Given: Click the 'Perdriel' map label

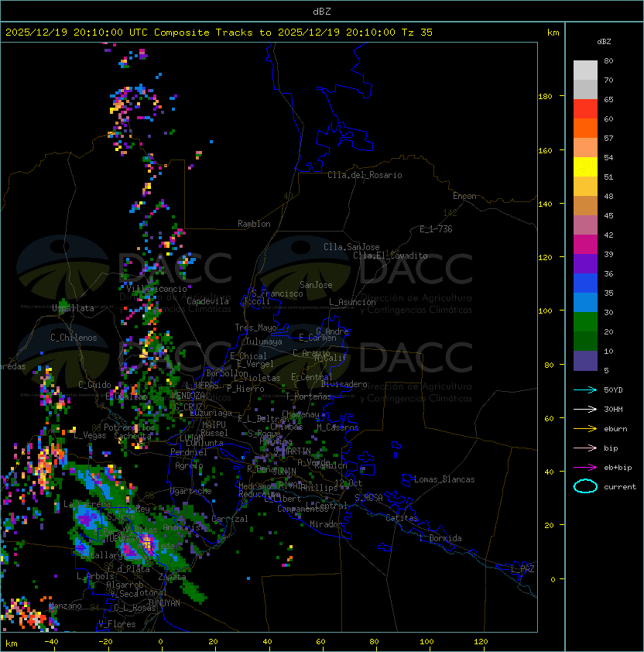Looking at the screenshot, I should (189, 452).
